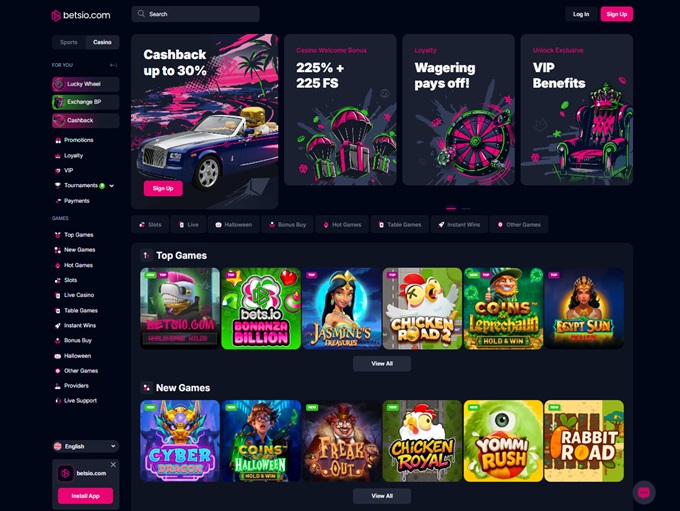
Task: Select the Cashback sidebar item
Action: (85, 120)
